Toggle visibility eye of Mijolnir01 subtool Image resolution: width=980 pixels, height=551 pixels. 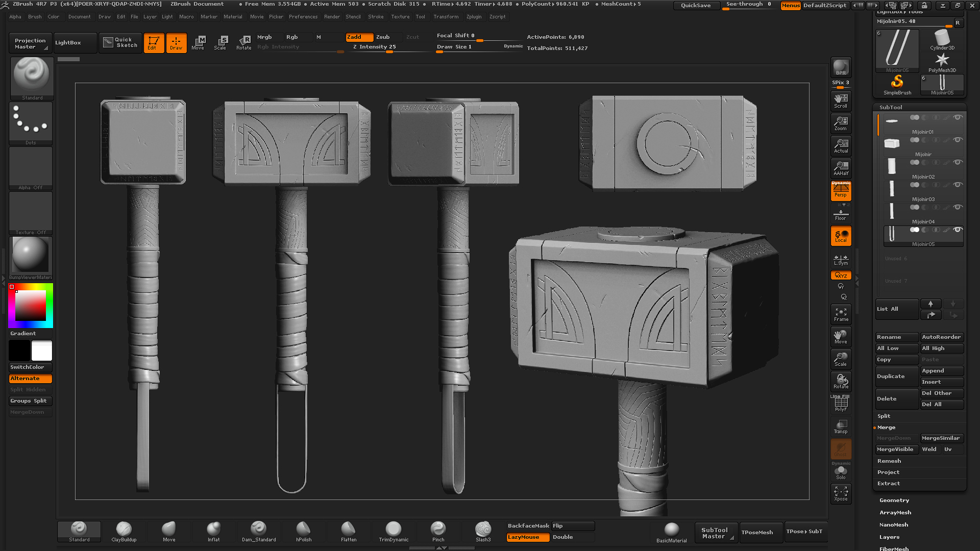coord(958,117)
